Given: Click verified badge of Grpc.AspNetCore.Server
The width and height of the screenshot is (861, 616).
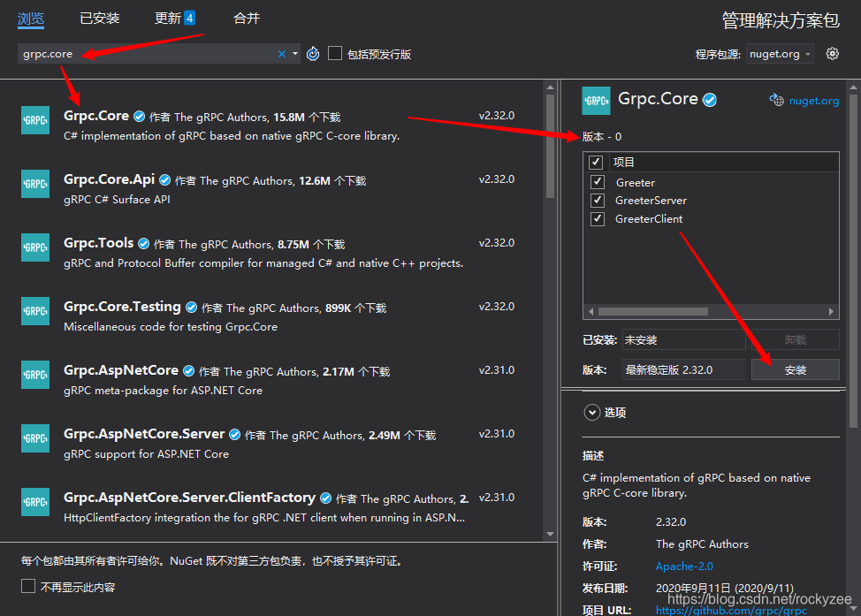Looking at the screenshot, I should (234, 435).
